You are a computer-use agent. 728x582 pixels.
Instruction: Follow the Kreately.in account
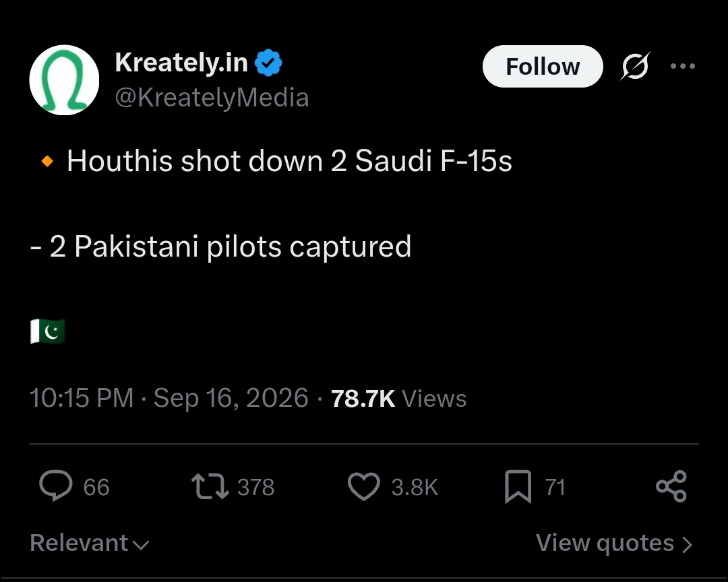tap(543, 67)
